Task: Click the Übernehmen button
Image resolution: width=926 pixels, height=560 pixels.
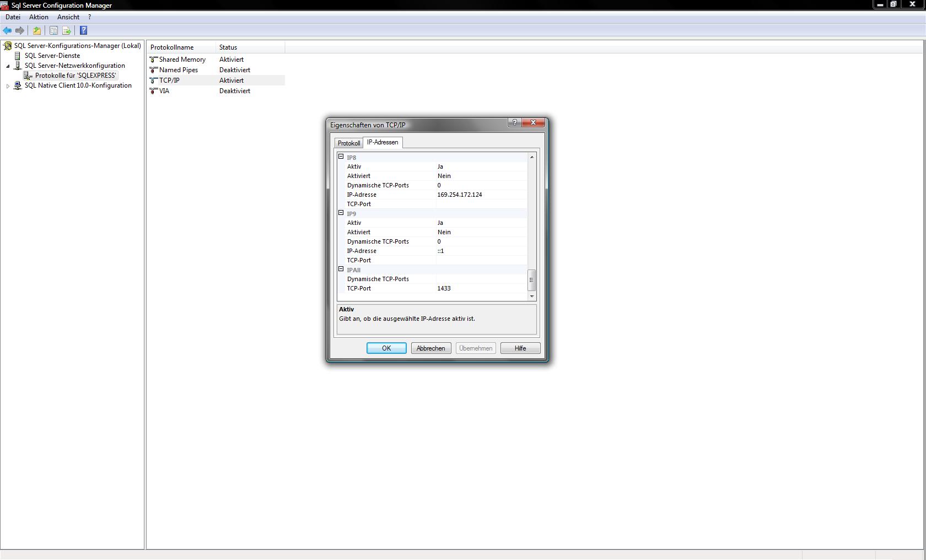Action: 476,348
